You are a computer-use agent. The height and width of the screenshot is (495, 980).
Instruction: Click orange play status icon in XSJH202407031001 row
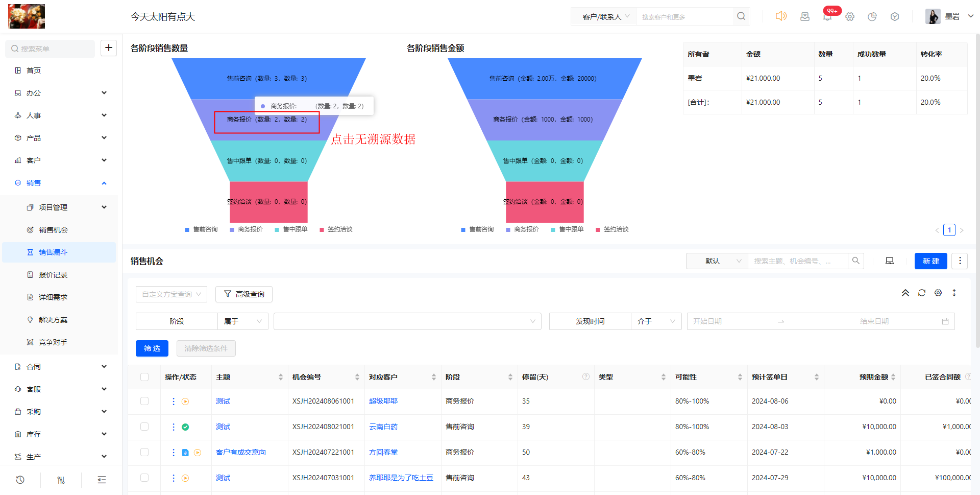tap(185, 478)
